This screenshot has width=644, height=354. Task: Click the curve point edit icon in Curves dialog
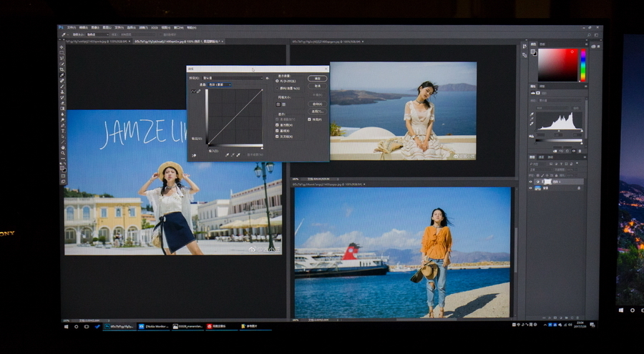point(193,92)
